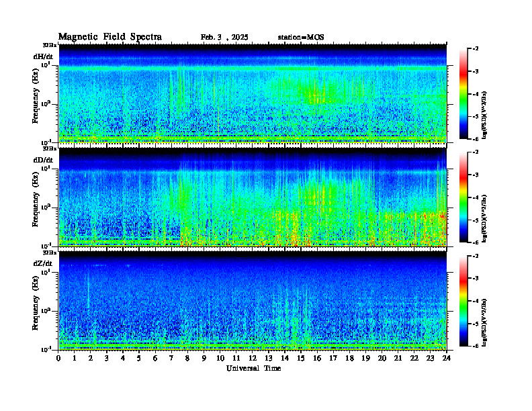Screen dimensions: 532x411
Task: Click hour tick '24' on the time axis
Action: click(447, 359)
